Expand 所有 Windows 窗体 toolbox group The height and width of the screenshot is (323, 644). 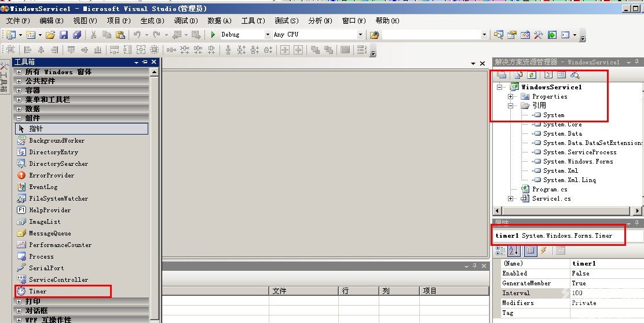tap(19, 72)
